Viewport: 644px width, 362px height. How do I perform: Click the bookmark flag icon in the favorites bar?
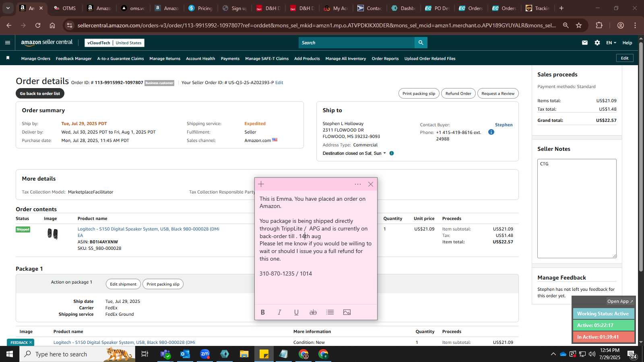click(x=8, y=58)
